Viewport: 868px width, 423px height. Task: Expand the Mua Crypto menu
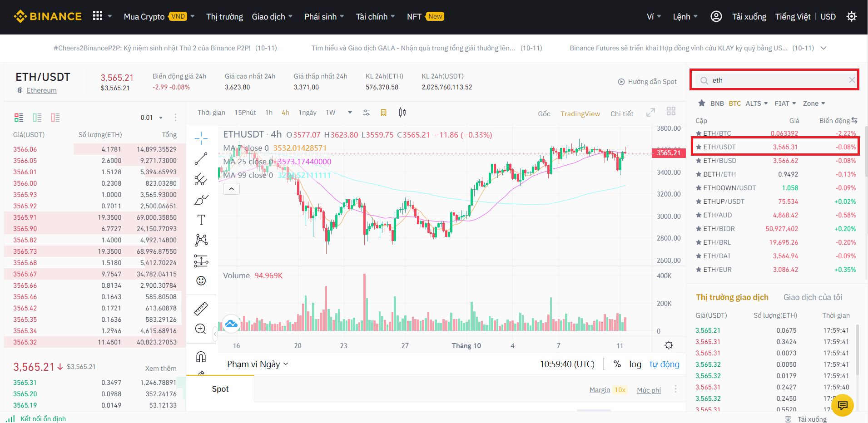159,16
